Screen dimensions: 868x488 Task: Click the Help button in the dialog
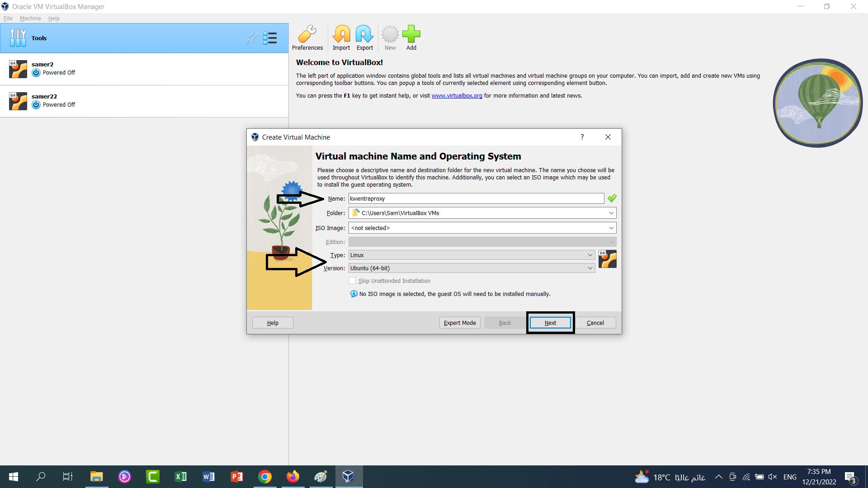273,323
